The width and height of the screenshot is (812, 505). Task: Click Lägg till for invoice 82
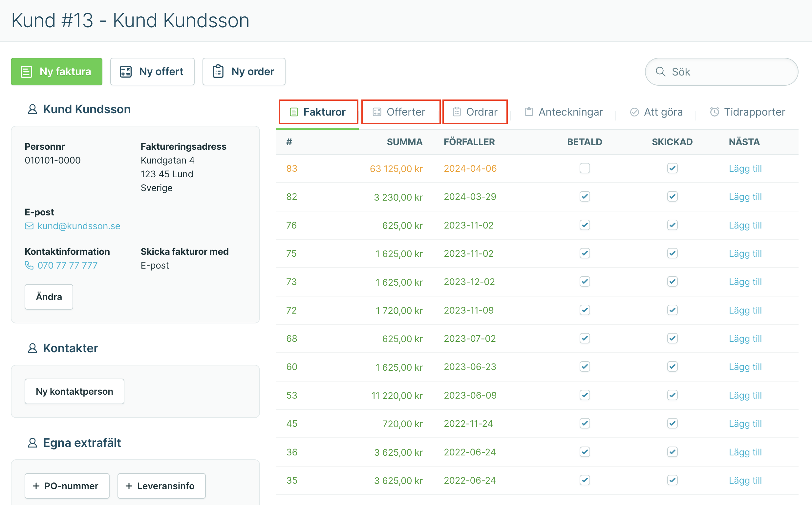(745, 197)
